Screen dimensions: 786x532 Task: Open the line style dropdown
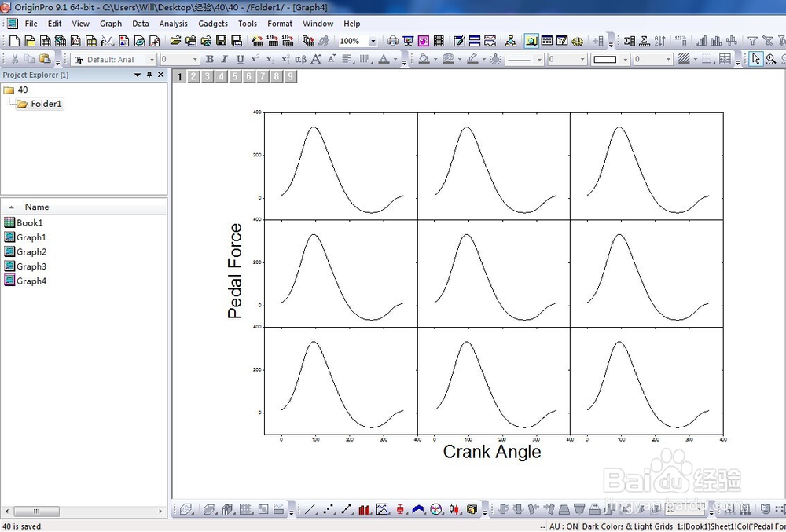pyautogui.click(x=539, y=60)
